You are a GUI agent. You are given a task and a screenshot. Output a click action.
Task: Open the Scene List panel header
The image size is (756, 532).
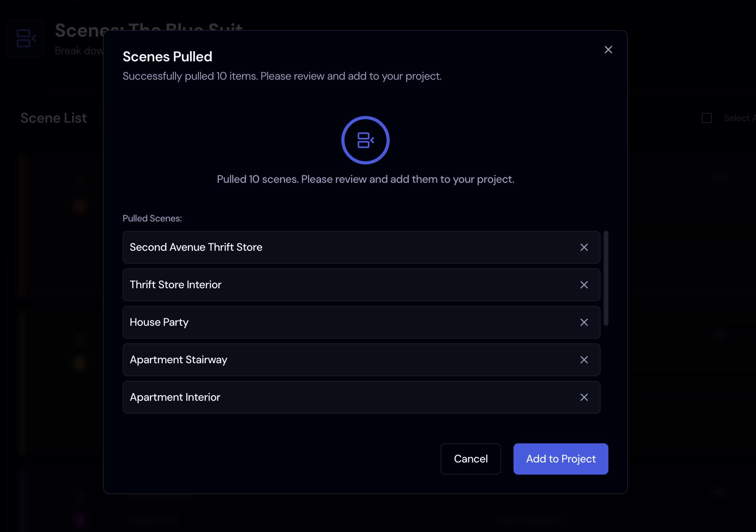[x=53, y=118]
